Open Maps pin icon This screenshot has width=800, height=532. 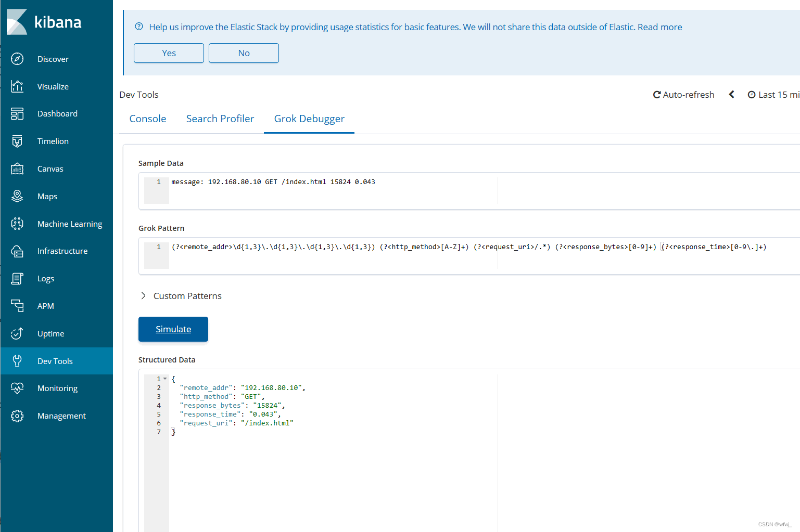pyautogui.click(x=17, y=196)
